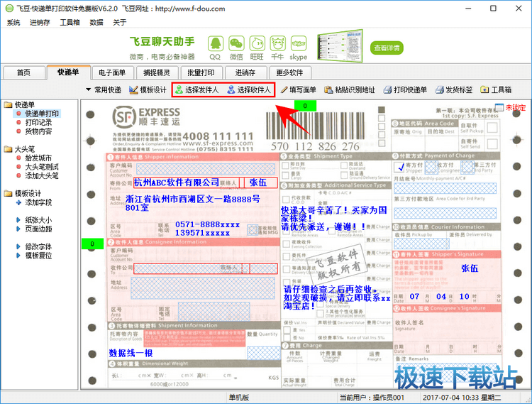Select the note 请仔细检查之后再签收

336,297
